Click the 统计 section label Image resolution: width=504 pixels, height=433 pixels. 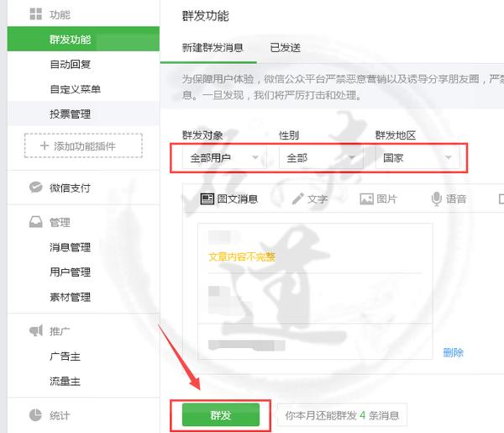pyautogui.click(x=60, y=415)
